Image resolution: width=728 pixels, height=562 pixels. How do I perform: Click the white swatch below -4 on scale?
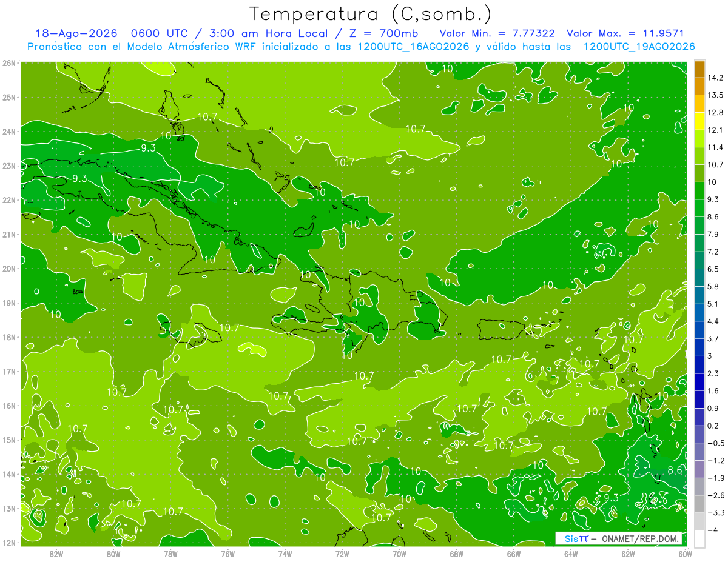[x=699, y=538]
